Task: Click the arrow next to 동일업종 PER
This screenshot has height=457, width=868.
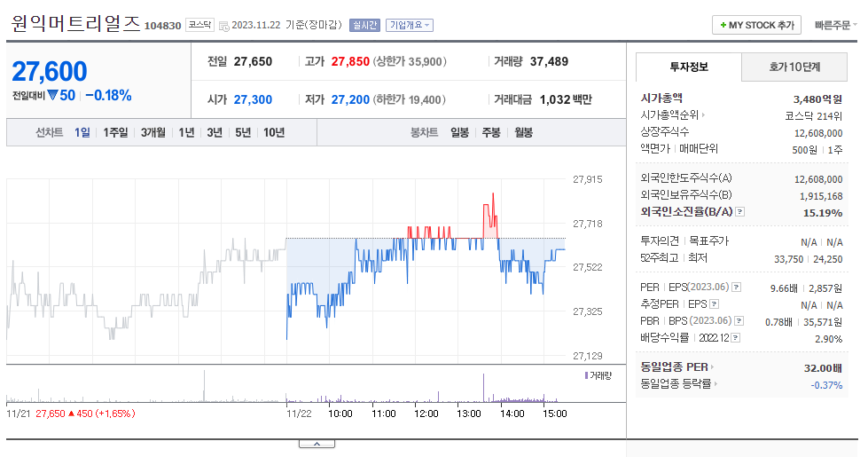Action: 713,366
